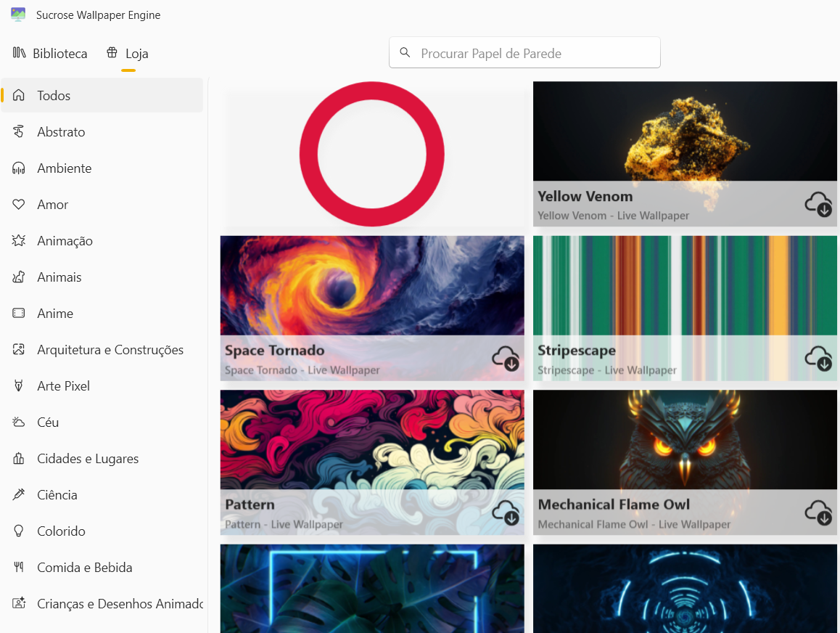The height and width of the screenshot is (633, 840).
Task: Click the Pattern title text
Action: 250,505
